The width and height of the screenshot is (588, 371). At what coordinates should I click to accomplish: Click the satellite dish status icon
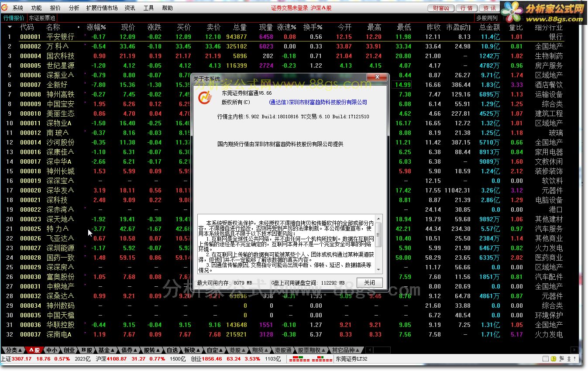tap(561, 359)
